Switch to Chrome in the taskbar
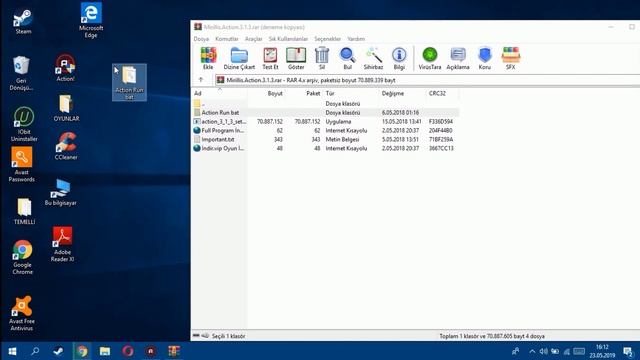Screen dimensions: 640x360 point(82,351)
